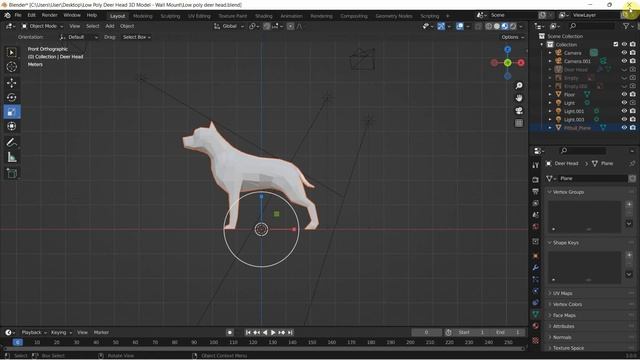Hide the Camera object in outliner
This screenshot has width=640, height=360.
pos(624,53)
